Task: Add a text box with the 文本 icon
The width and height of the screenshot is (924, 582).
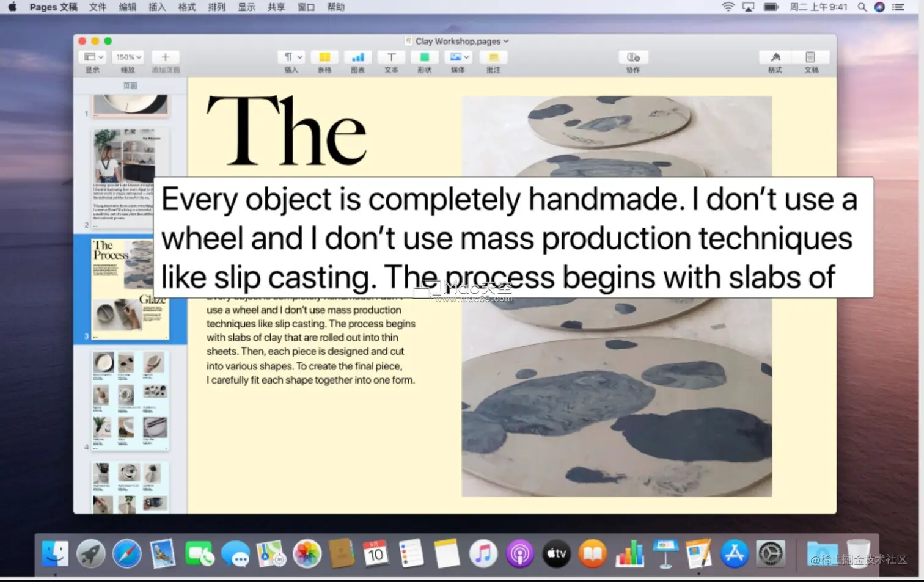Action: [x=391, y=57]
